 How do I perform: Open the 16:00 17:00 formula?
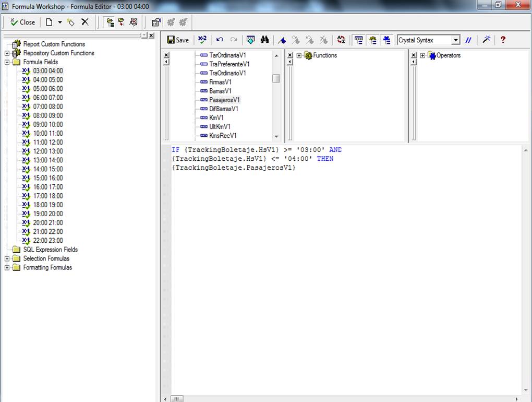tap(48, 187)
